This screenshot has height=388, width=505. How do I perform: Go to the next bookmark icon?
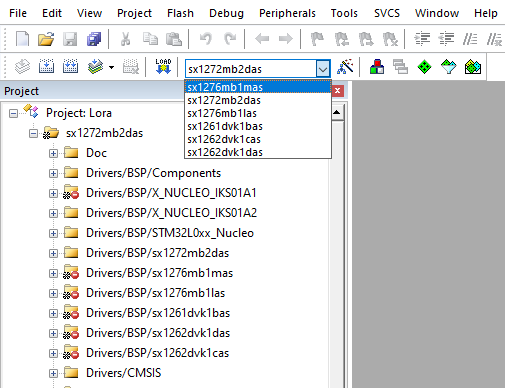366,39
